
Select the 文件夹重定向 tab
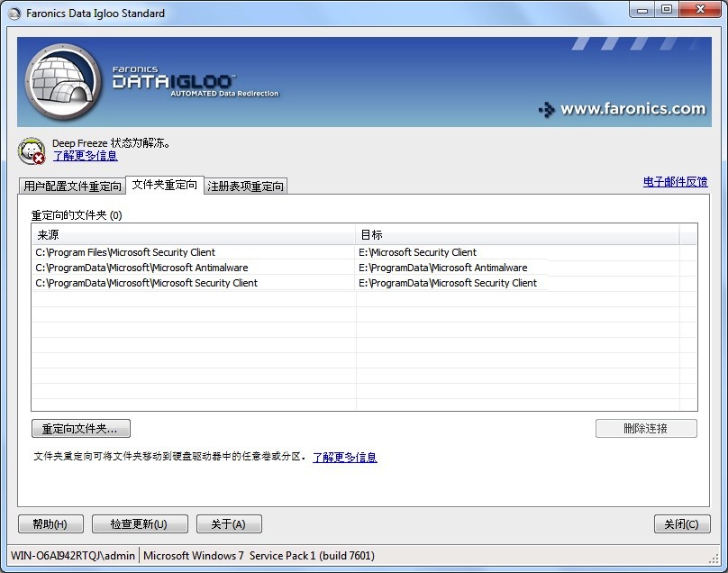click(x=164, y=185)
